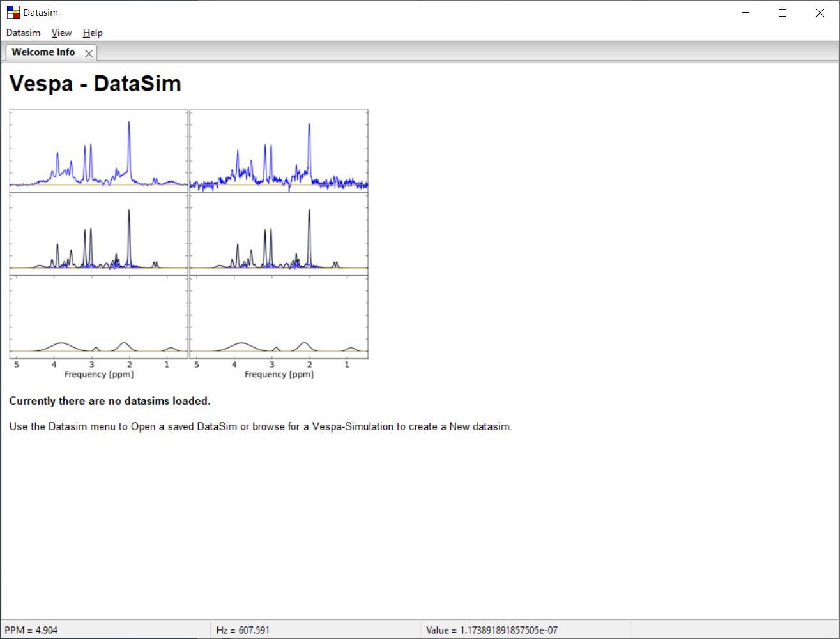Click the middle-right black metabolite peaks plot
Viewport: 840px width, 639px height.
coord(279,234)
